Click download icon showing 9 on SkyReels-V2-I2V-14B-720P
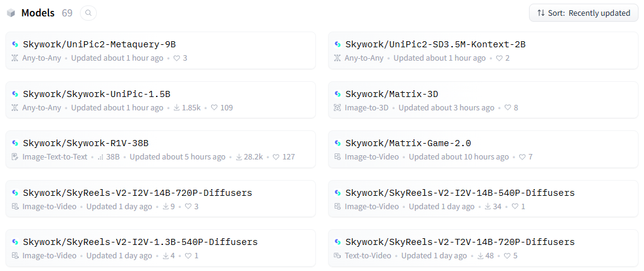This screenshot has width=644, height=271. point(166,207)
